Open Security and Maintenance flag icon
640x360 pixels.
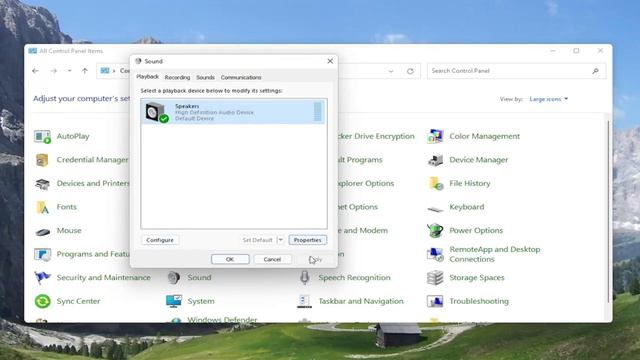[x=42, y=278]
